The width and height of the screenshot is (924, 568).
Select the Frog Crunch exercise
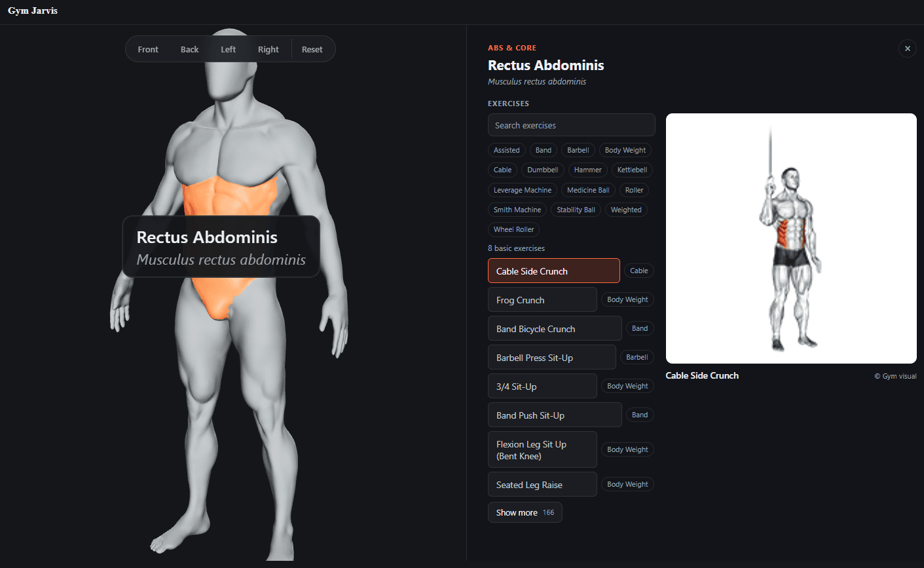pos(542,299)
